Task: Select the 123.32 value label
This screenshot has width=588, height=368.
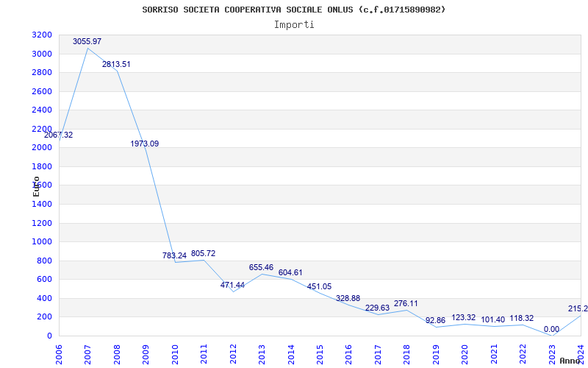Action: click(x=464, y=318)
